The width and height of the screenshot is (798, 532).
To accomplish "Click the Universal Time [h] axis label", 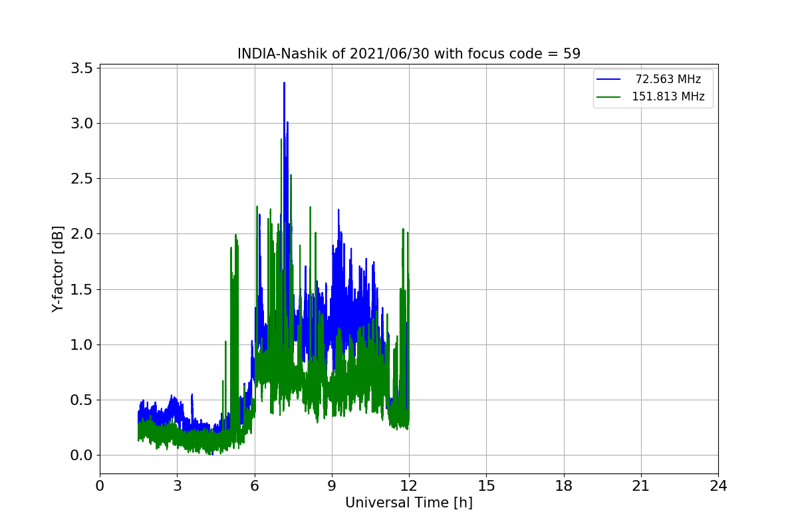I will click(x=409, y=503).
